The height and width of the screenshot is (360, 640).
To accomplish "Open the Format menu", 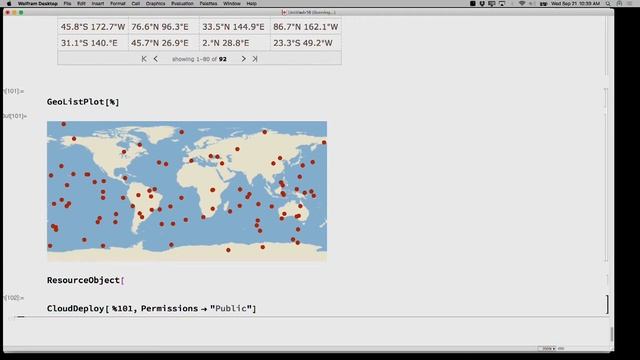I will tap(118, 3).
